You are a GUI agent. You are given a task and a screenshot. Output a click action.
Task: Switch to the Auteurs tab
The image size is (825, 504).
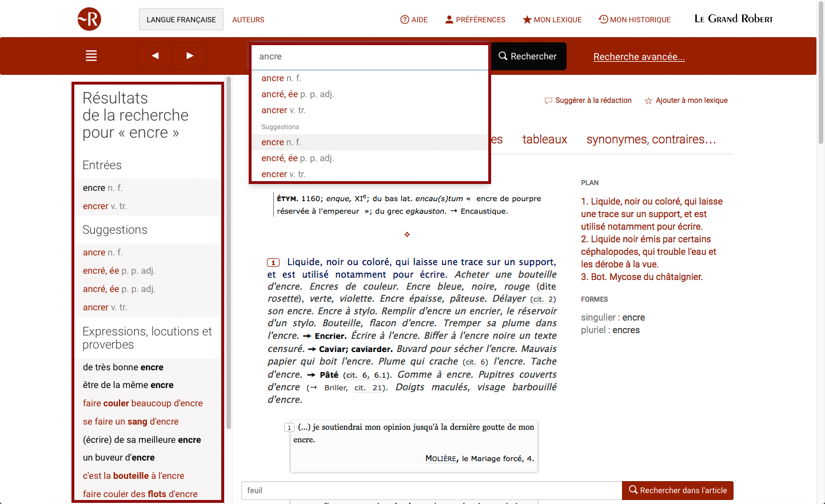[x=248, y=19]
